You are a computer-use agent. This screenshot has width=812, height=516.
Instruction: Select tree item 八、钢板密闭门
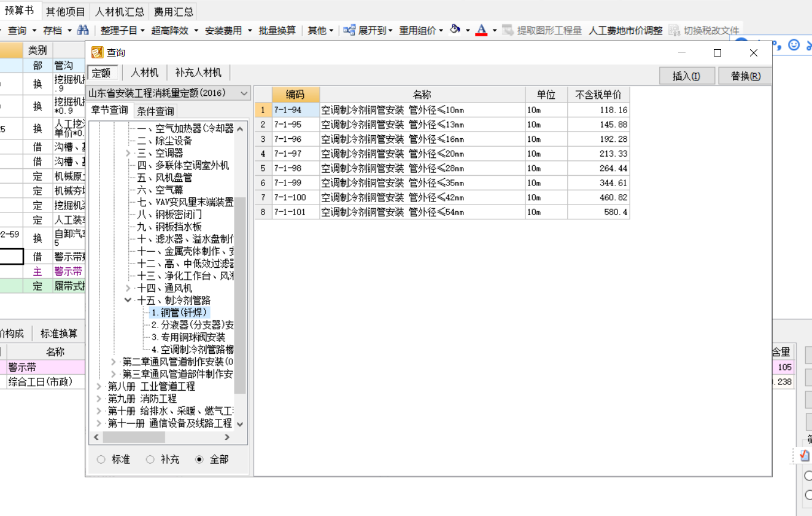pos(169,214)
